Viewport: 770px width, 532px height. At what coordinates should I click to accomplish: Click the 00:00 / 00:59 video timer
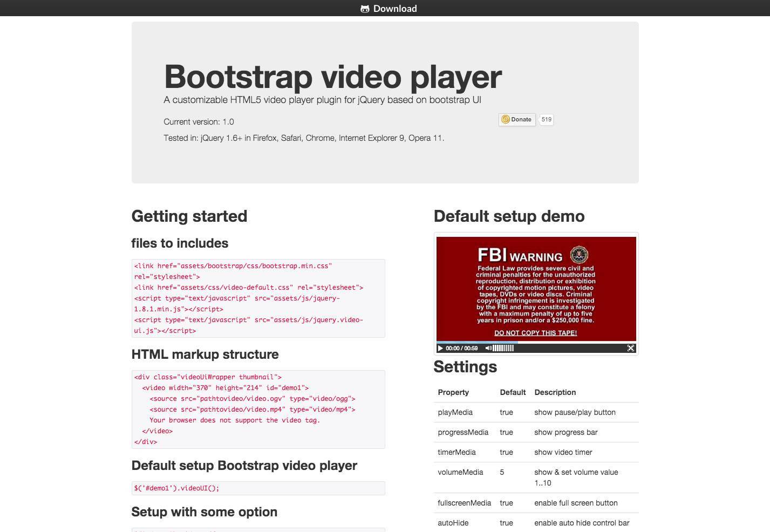point(462,348)
